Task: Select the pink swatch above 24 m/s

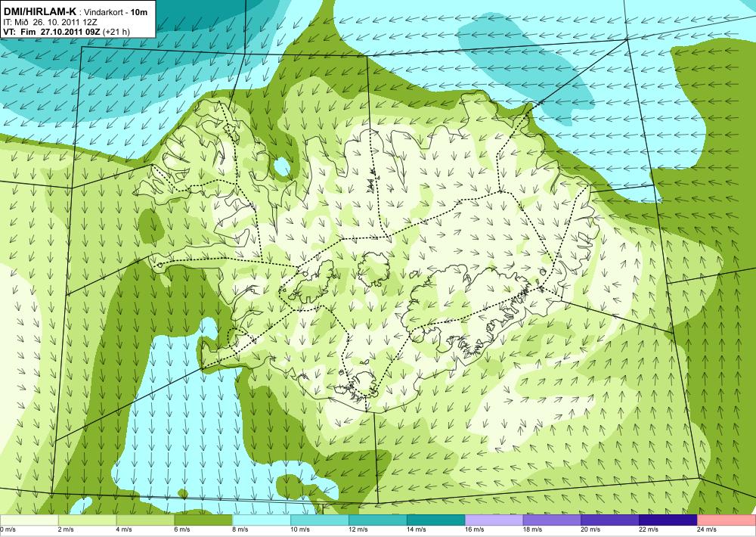Action: [x=727, y=520]
